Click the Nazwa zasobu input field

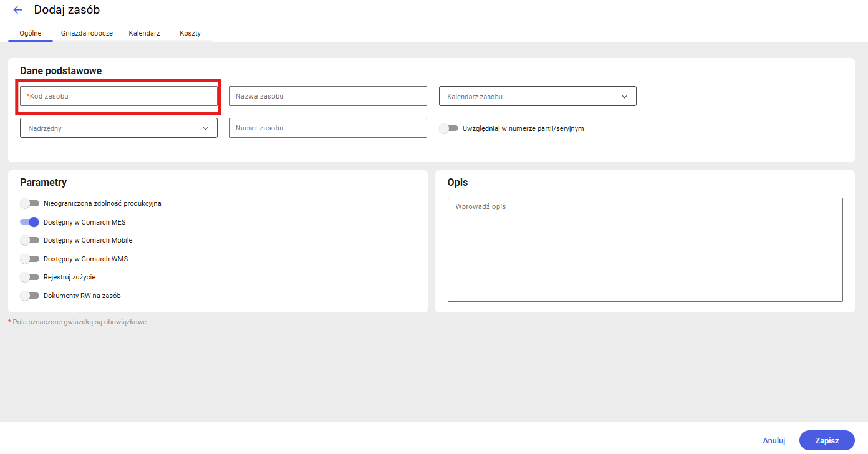[x=328, y=96]
